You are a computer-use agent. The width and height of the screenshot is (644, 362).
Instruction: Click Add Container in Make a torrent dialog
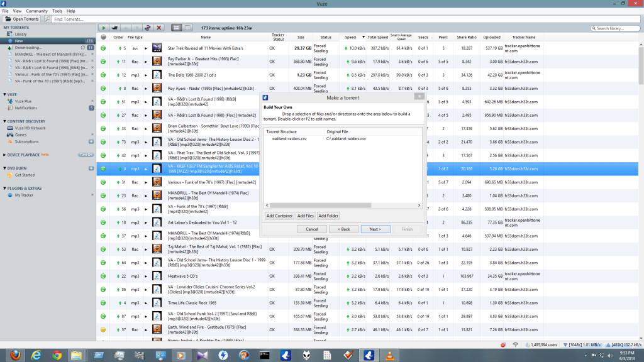[279, 216]
